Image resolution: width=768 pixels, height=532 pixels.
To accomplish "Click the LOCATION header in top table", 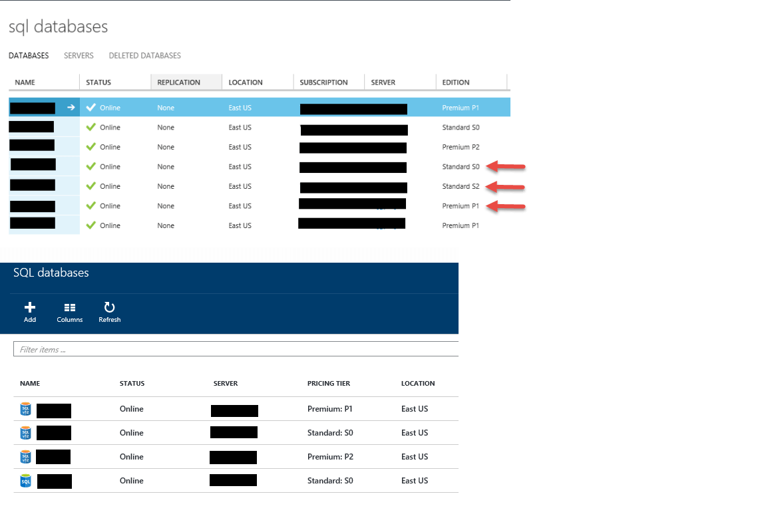I will coord(246,82).
